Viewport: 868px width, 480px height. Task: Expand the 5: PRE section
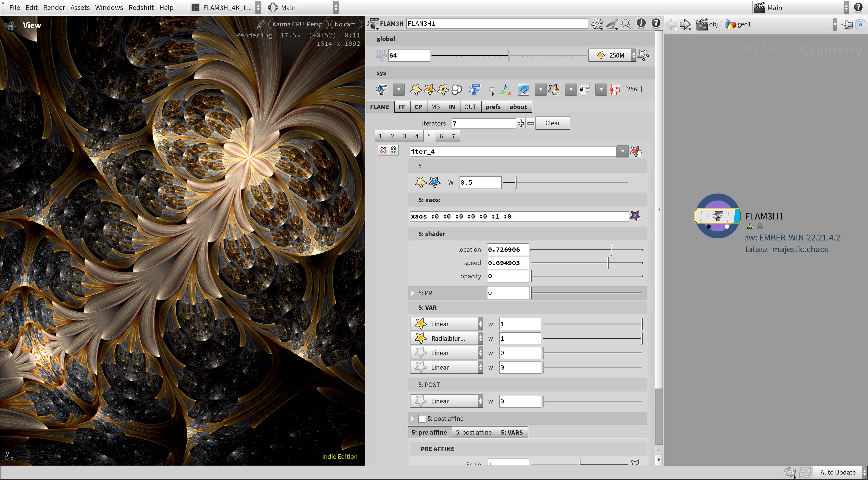(x=413, y=293)
